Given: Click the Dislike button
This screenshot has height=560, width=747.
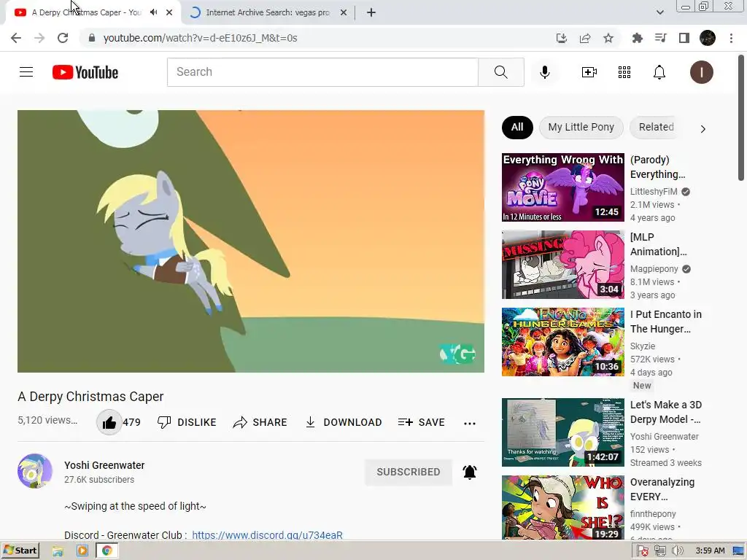Looking at the screenshot, I should [x=187, y=422].
